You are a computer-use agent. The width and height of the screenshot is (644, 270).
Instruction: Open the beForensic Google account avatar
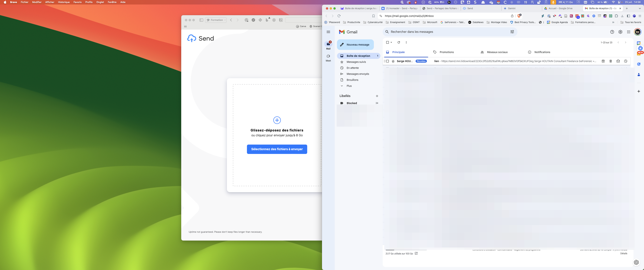tap(637, 32)
